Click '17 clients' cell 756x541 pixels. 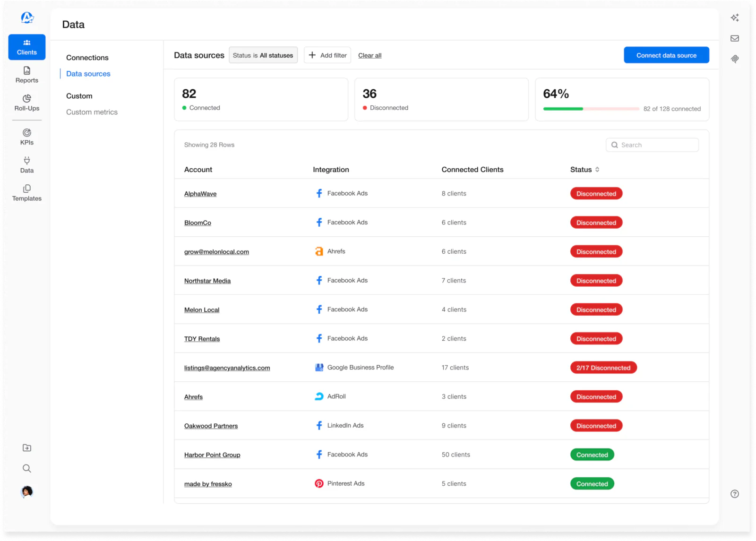click(455, 368)
